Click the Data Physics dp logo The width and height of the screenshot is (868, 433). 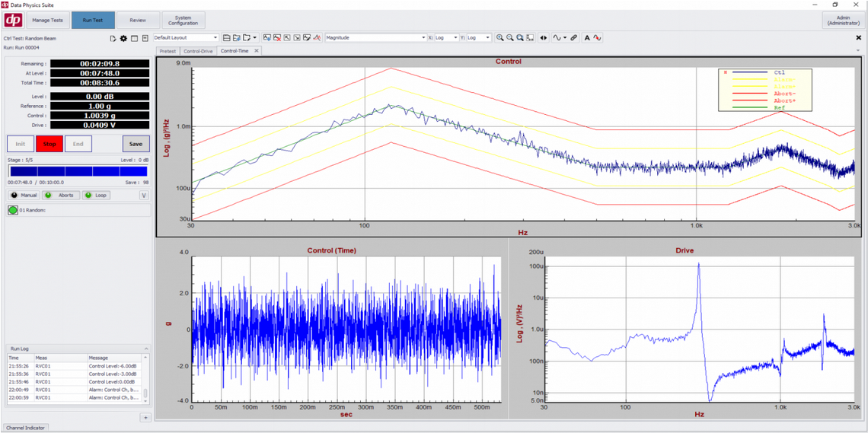coord(13,21)
